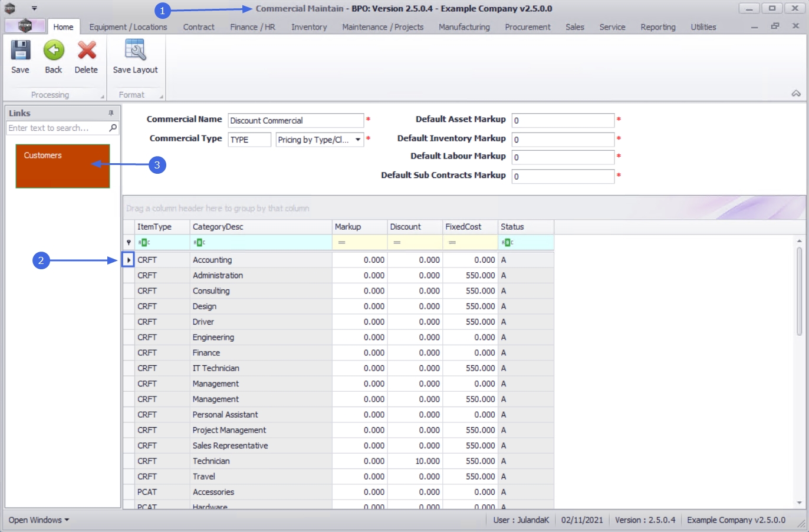
Task: Click the Default Asset Markup field
Action: (x=563, y=121)
